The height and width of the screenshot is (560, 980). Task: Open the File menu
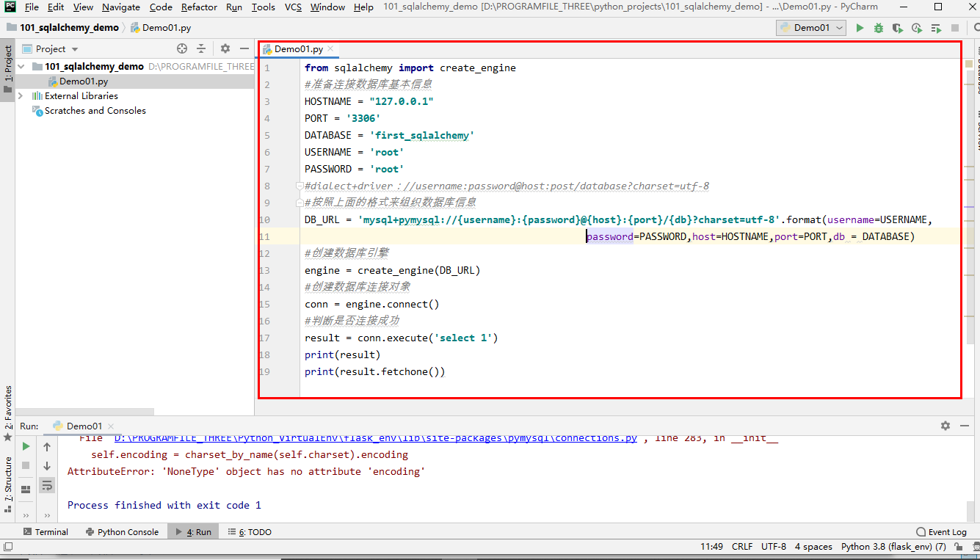tap(32, 7)
